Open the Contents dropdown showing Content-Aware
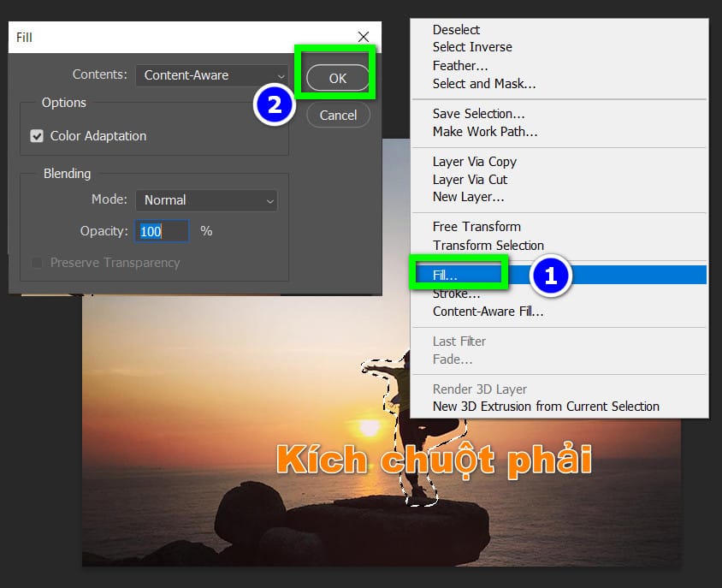The image size is (722, 588). (x=212, y=75)
